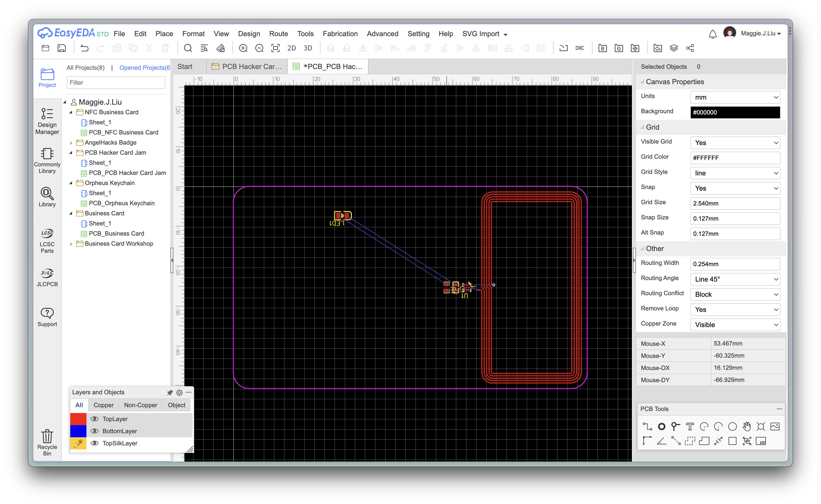Toggle TopSilkLayer visibility eye
Image resolution: width=821 pixels, height=504 pixels.
coord(95,443)
